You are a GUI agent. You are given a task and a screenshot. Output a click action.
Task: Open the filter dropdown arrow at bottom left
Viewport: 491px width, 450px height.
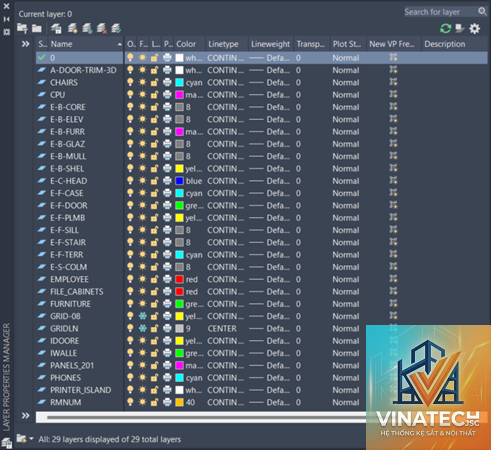click(31, 439)
